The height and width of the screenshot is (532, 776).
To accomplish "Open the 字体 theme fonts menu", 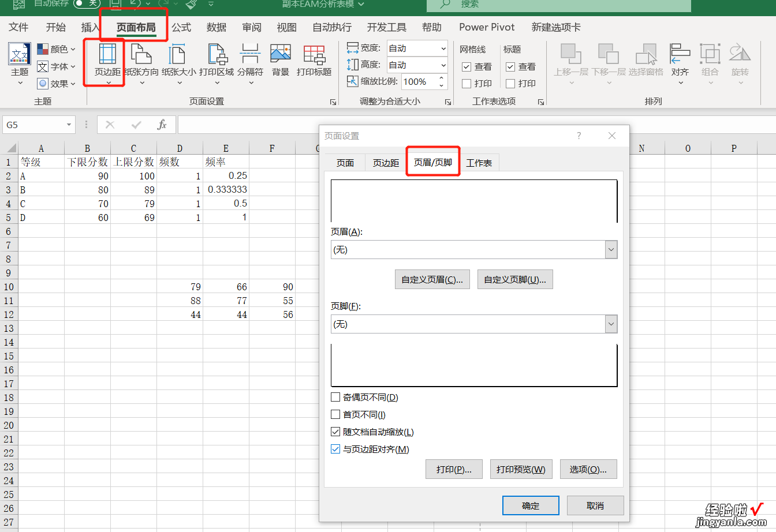I will pos(57,66).
